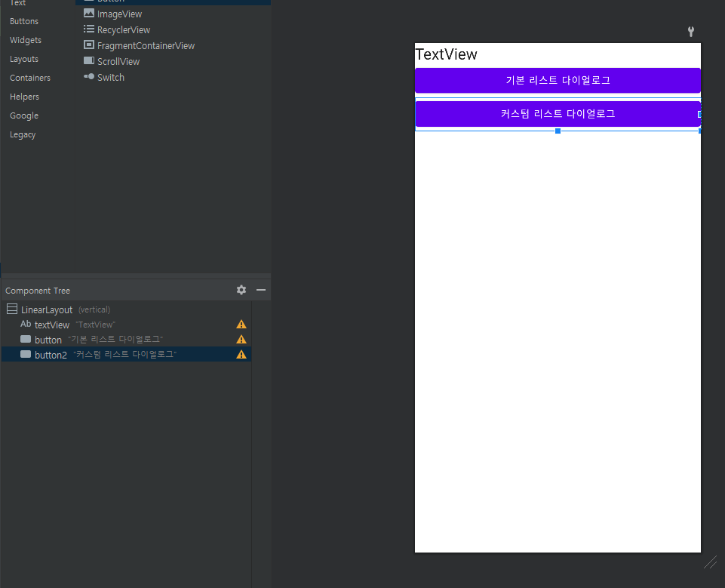Select the button row in Component Tree
725x588 pixels.
pyautogui.click(x=126, y=340)
